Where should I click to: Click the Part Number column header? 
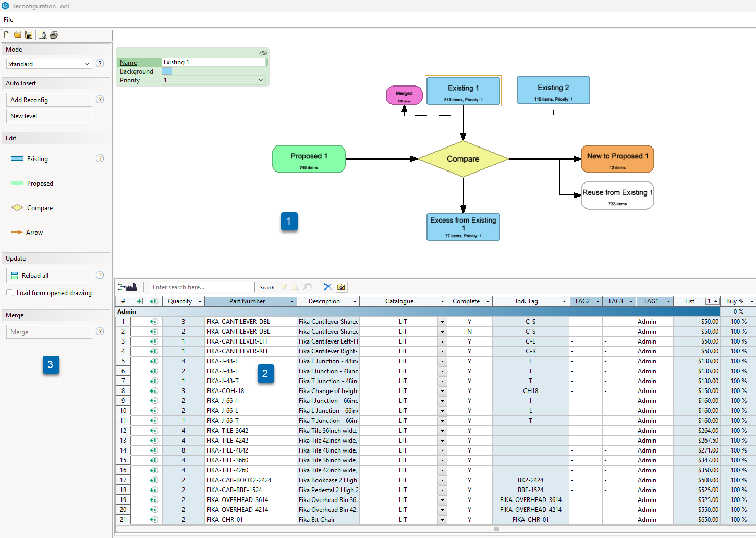[247, 301]
